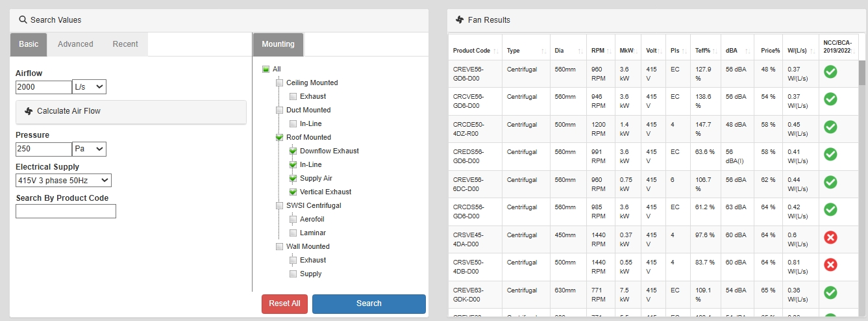Open the Recent tab

tap(125, 44)
